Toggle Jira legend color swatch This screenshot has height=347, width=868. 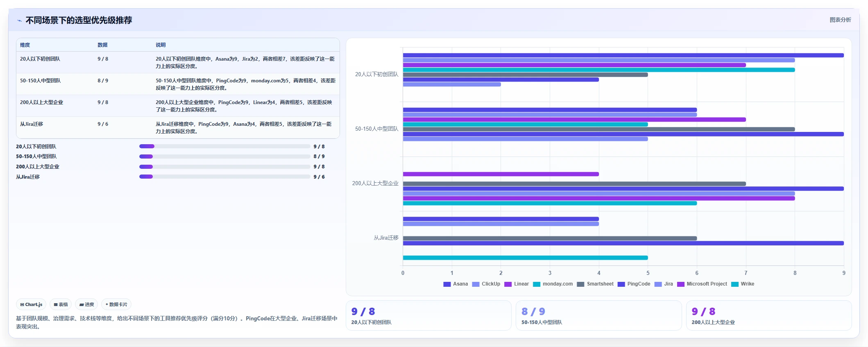[x=658, y=284]
